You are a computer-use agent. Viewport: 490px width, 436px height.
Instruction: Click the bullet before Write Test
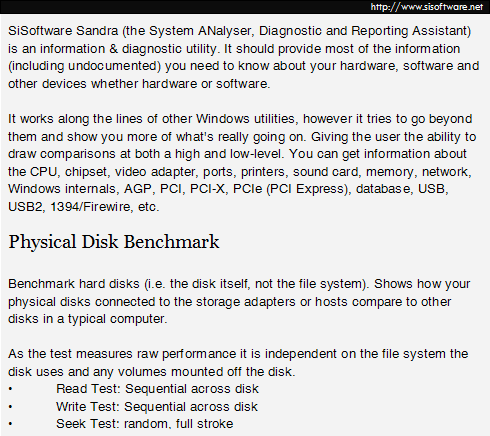[x=10, y=407]
